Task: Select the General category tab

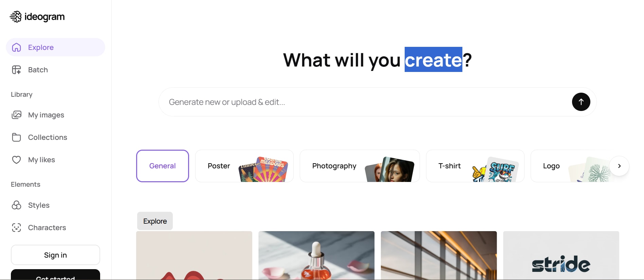Action: pyautogui.click(x=163, y=166)
